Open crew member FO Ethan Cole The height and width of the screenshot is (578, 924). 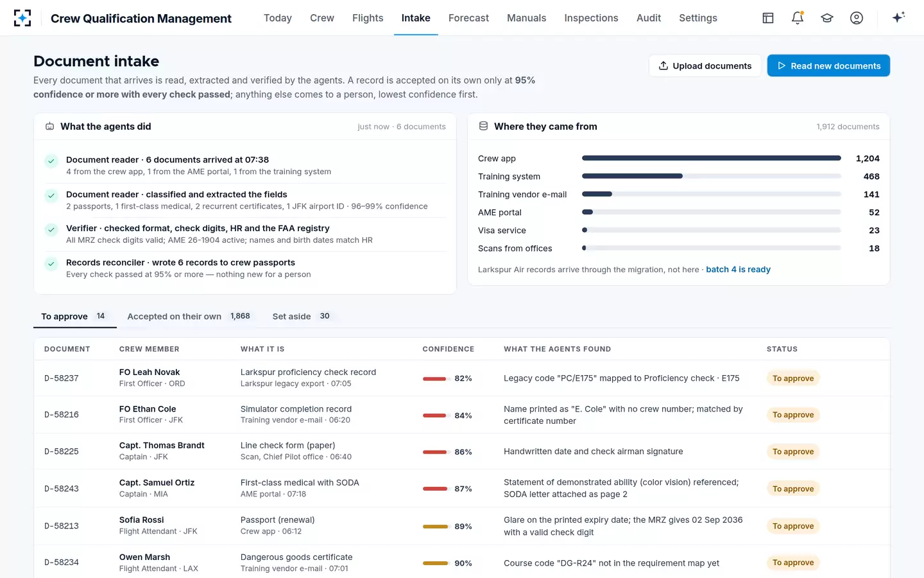[x=148, y=409]
